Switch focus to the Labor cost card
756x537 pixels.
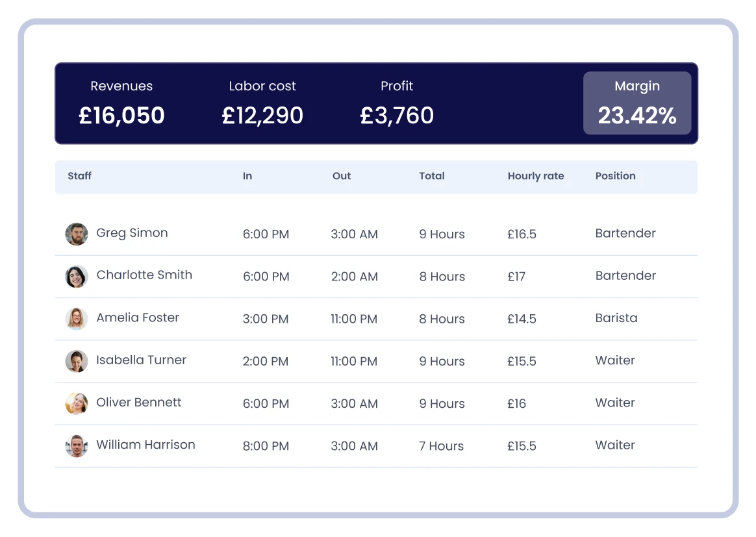coord(262,103)
